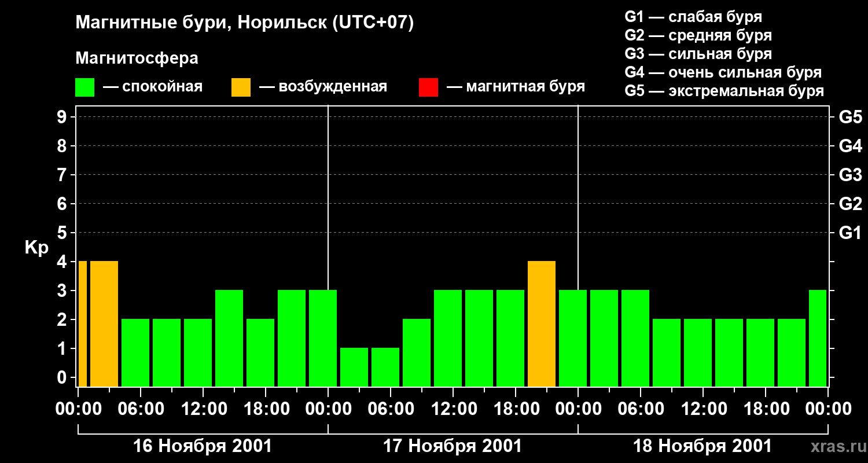
Task: Click the right-axis 'G1' tick label
Action: (x=850, y=233)
